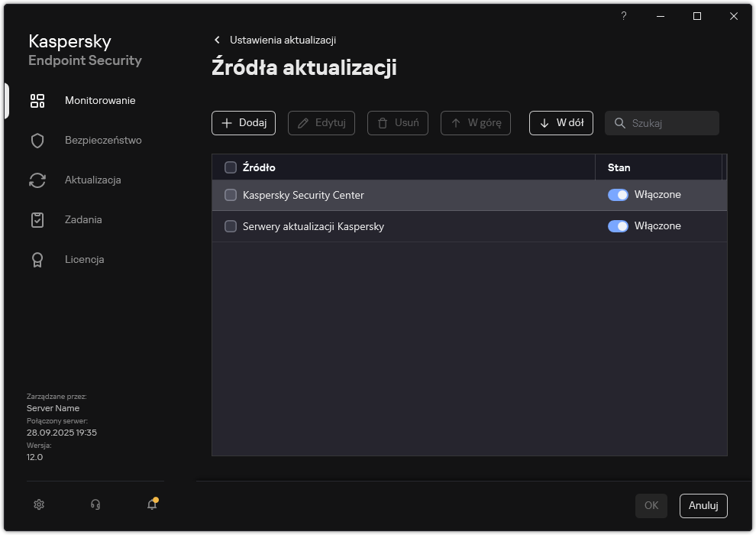Click the headset support icon
The width and height of the screenshot is (756, 535).
tap(95, 504)
